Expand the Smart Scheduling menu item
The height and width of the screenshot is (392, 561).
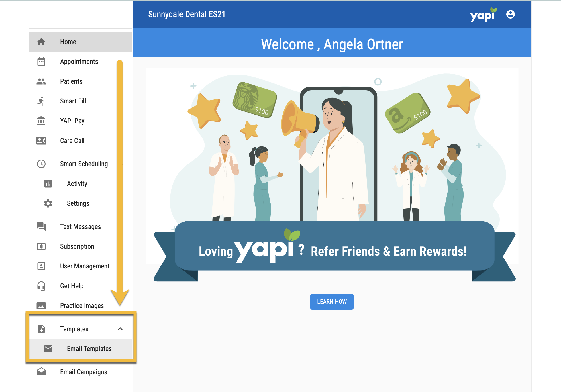pos(81,164)
